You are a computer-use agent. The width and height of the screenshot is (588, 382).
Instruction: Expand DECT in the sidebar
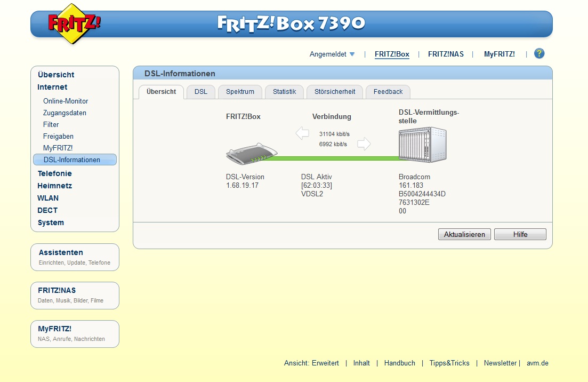pyautogui.click(x=47, y=211)
